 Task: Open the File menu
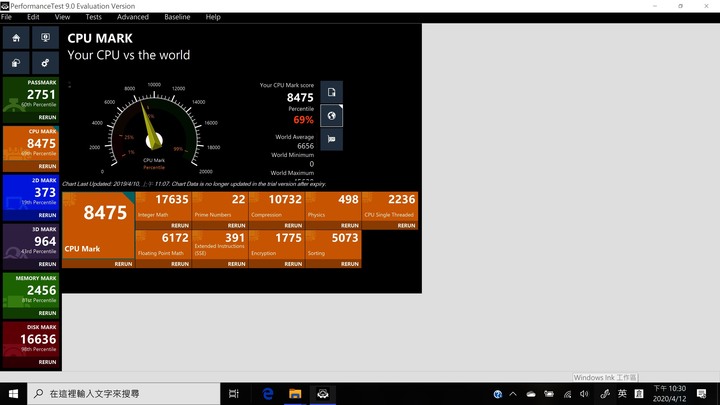[x=6, y=17]
